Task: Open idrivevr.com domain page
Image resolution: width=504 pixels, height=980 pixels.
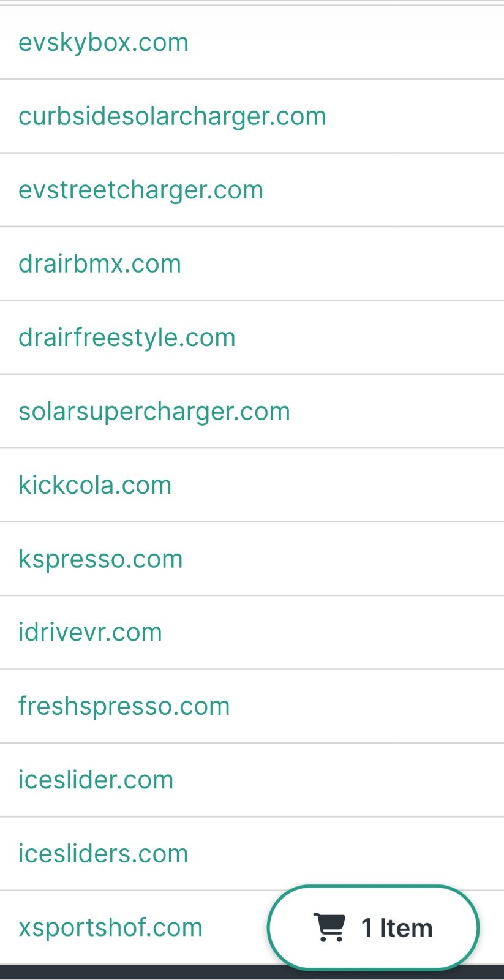Action: coord(90,632)
